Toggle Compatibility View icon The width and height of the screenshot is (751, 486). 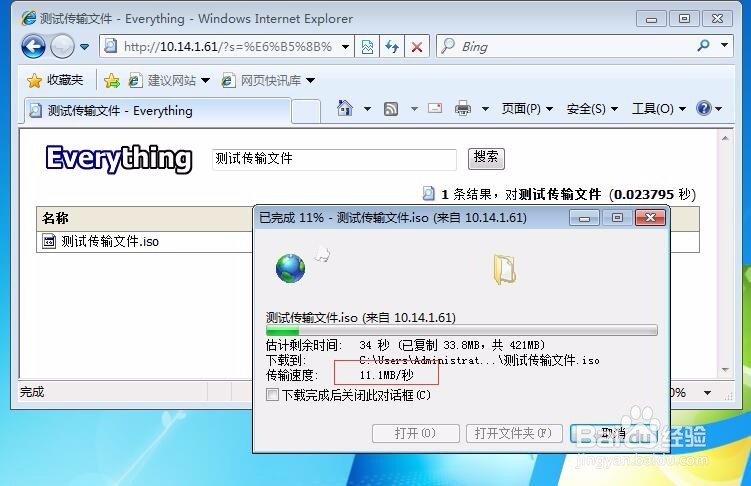click(367, 47)
